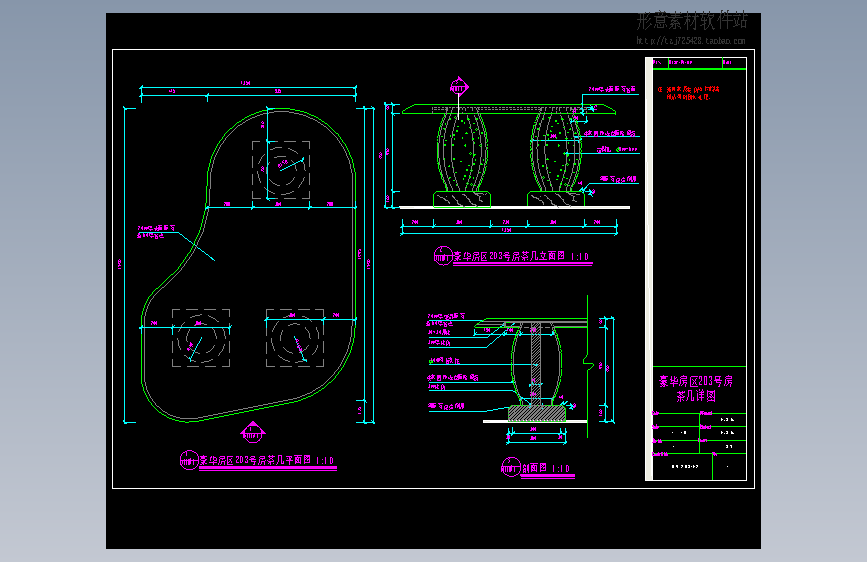The image size is (867, 562).
Task: Select the section marker diamond above the elevation view
Action: tap(459, 87)
